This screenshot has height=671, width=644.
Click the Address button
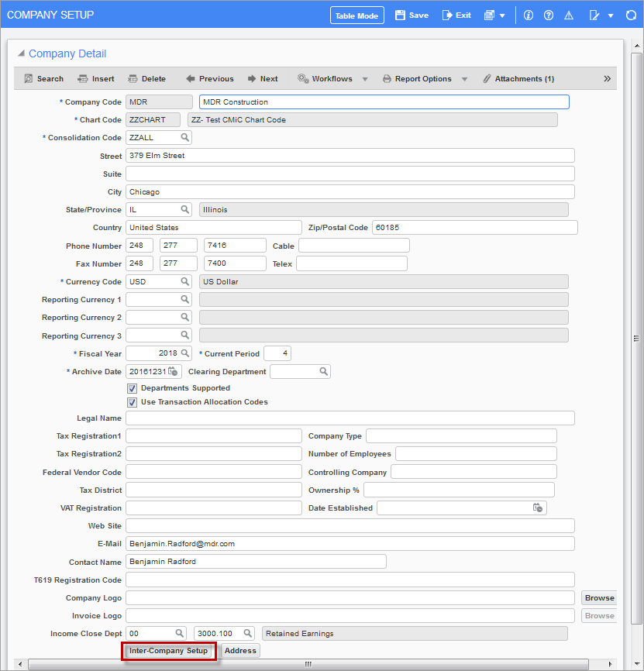point(240,650)
